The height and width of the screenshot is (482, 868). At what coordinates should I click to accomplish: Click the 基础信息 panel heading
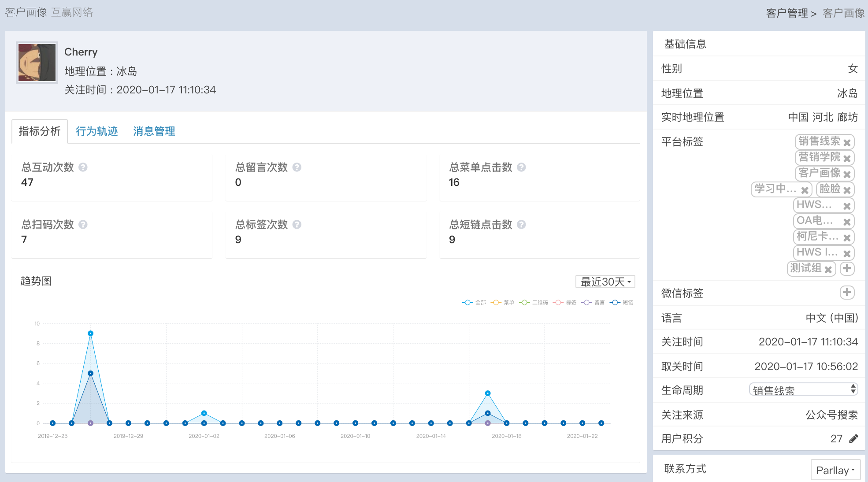point(685,44)
